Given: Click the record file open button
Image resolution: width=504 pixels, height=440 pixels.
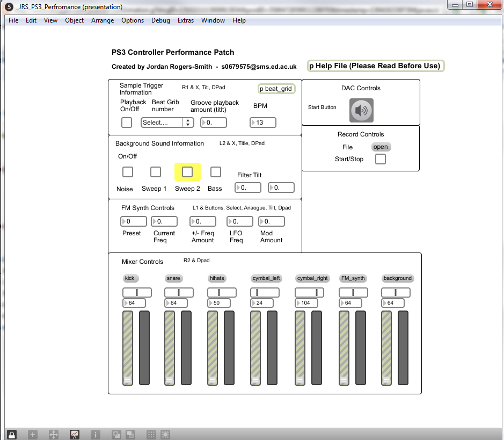Looking at the screenshot, I should pyautogui.click(x=381, y=147).
